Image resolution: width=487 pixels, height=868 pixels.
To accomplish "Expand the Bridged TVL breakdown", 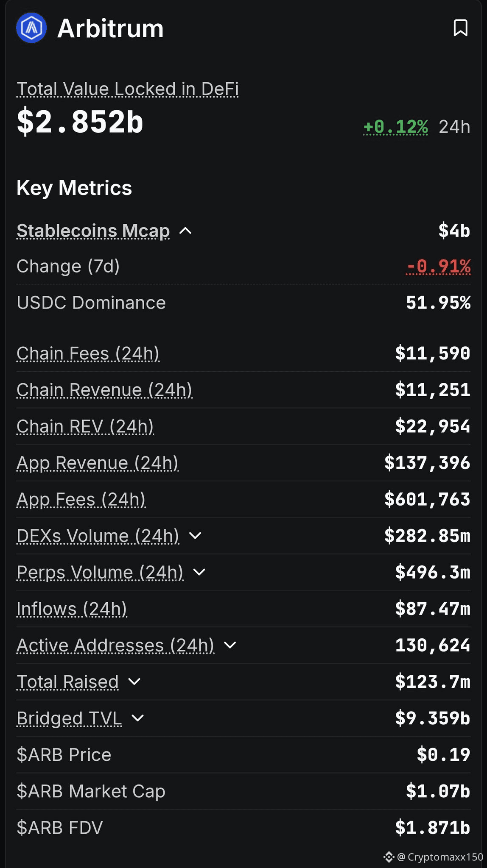I will (x=138, y=718).
